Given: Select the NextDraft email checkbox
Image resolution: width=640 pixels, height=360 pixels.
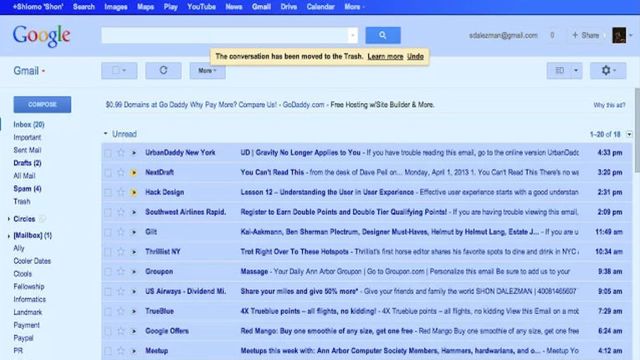Looking at the screenshot, I should coord(108,173).
